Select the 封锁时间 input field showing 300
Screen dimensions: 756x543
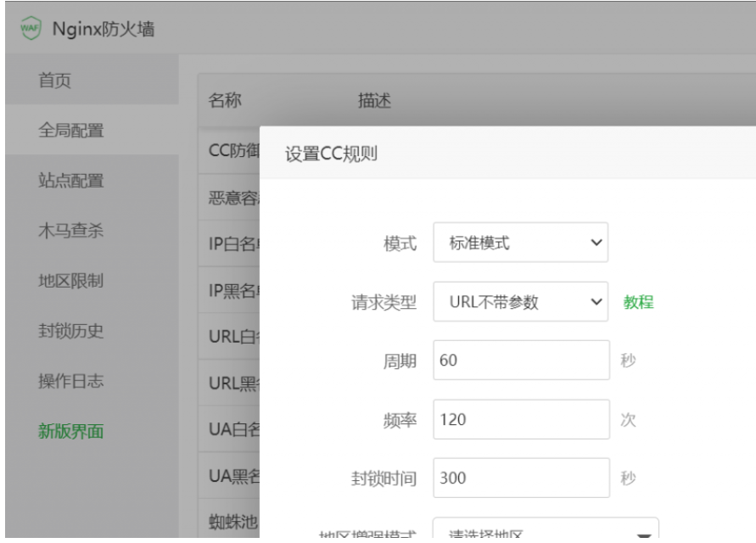point(520,478)
